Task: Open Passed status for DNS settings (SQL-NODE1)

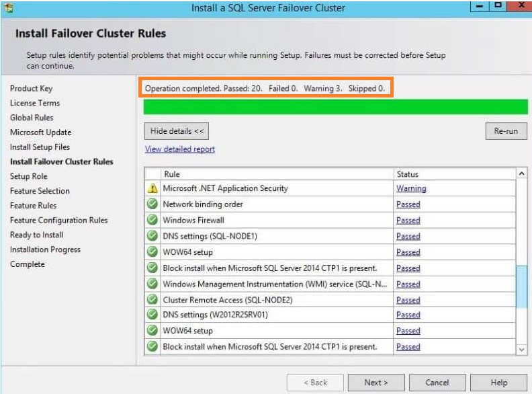Action: (408, 236)
